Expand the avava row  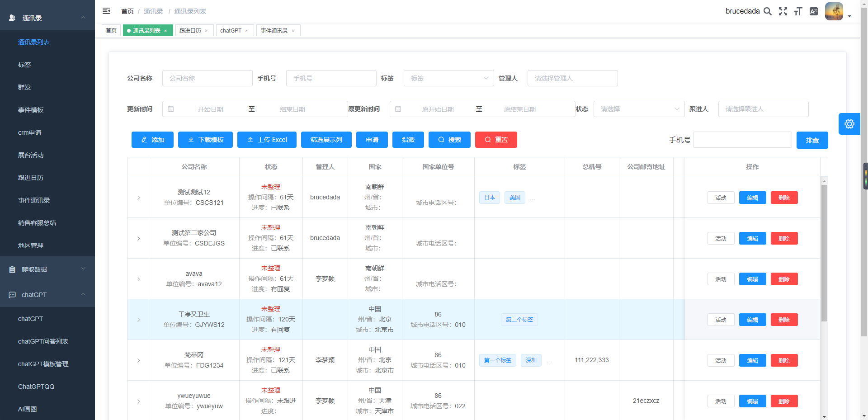(x=139, y=279)
